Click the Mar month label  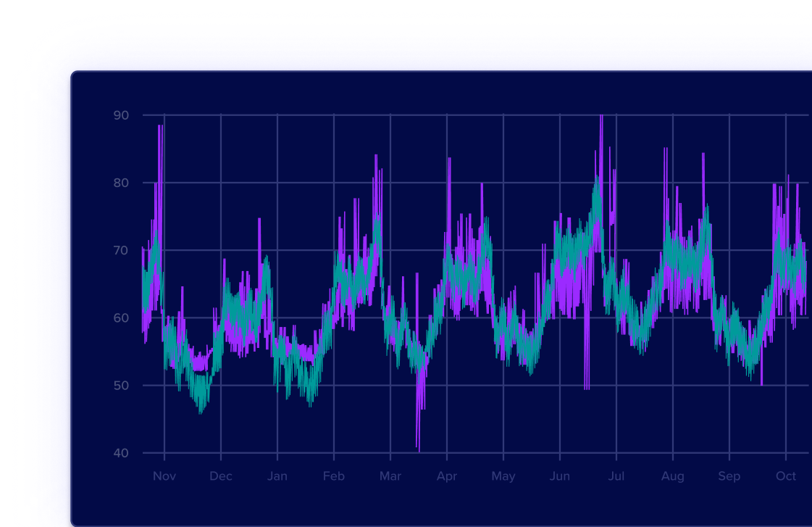(x=390, y=476)
